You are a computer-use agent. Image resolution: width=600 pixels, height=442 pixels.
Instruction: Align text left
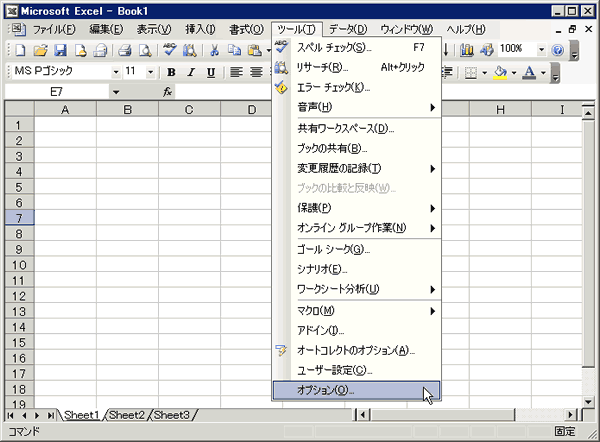(x=236, y=72)
